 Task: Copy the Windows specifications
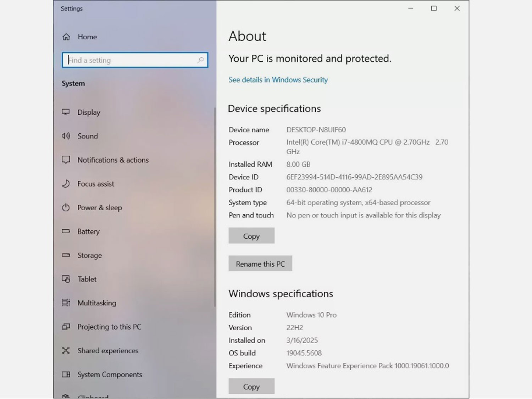point(251,386)
